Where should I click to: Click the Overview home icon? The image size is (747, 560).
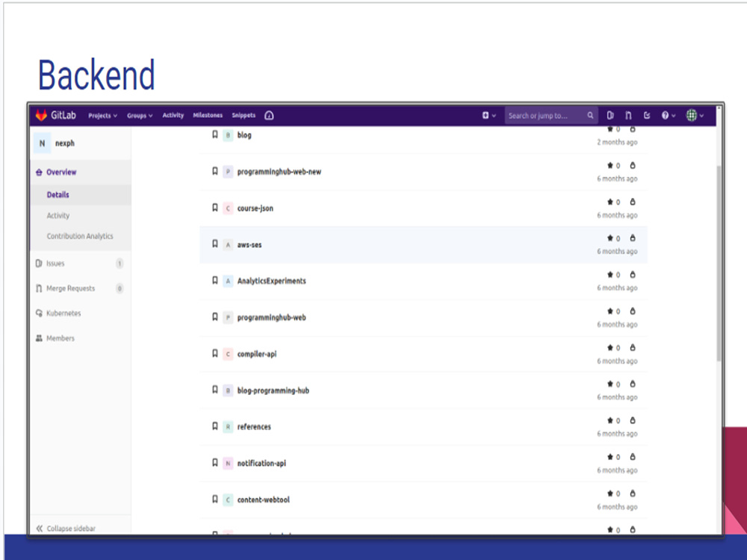[x=39, y=172]
